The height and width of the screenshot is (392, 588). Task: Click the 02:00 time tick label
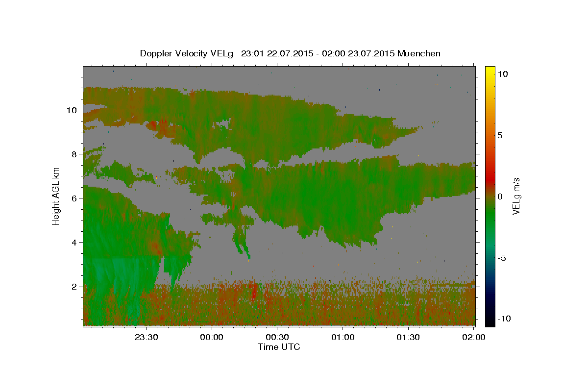click(x=473, y=337)
